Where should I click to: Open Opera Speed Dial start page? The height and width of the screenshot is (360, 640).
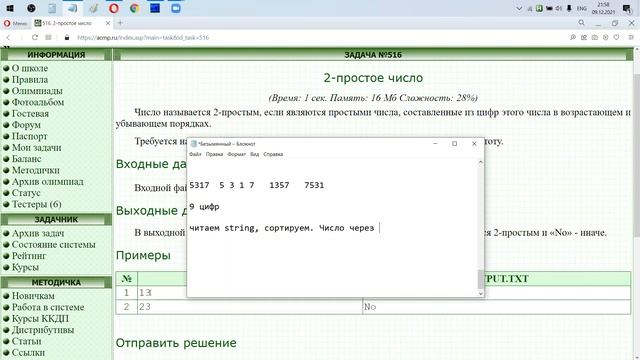pyautogui.click(x=48, y=38)
